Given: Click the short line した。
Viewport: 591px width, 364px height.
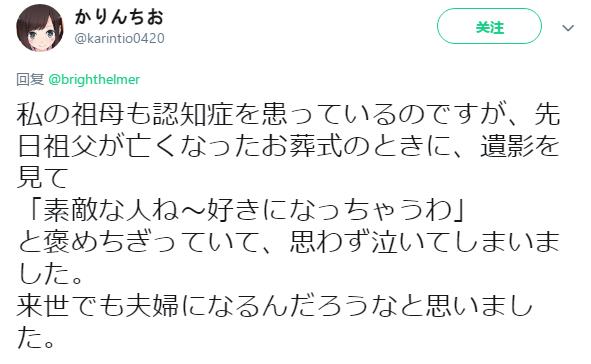Looking at the screenshot, I should (50, 274).
